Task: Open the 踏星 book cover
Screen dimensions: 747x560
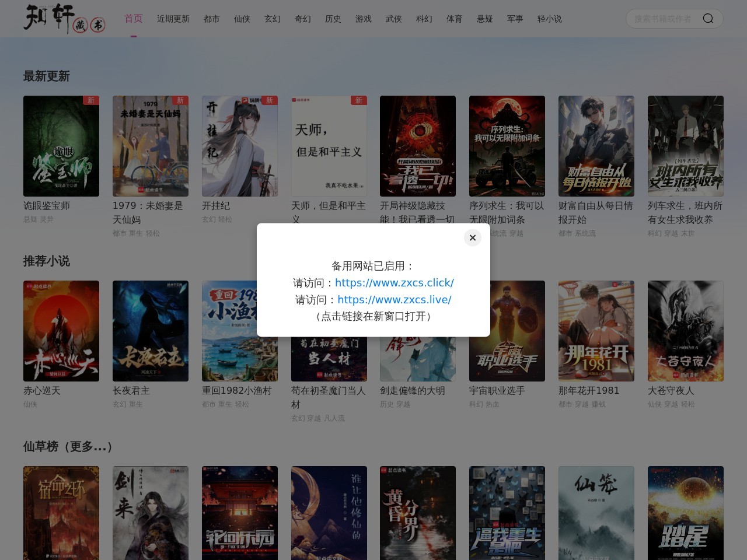Action: point(686,513)
